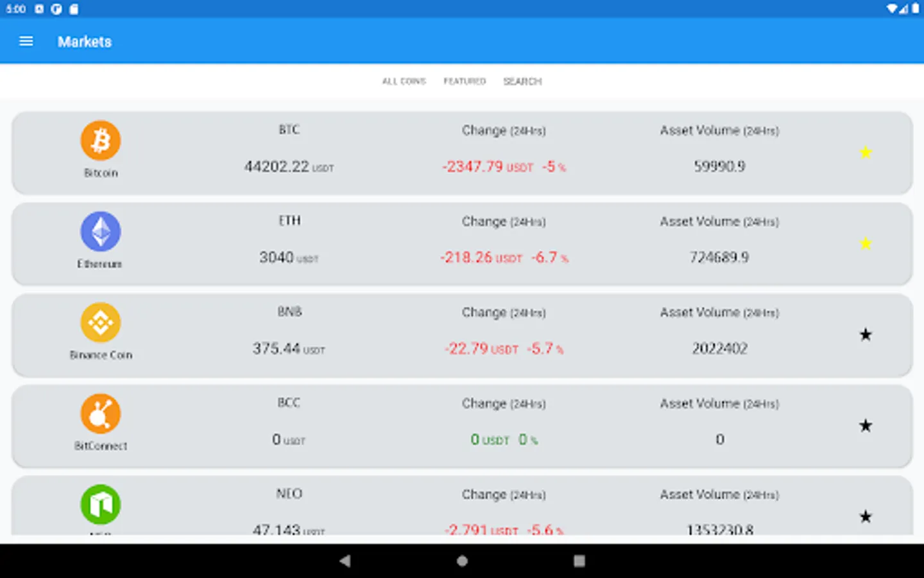
Task: Select the BTC price 44202.22 USDT
Action: (289, 167)
